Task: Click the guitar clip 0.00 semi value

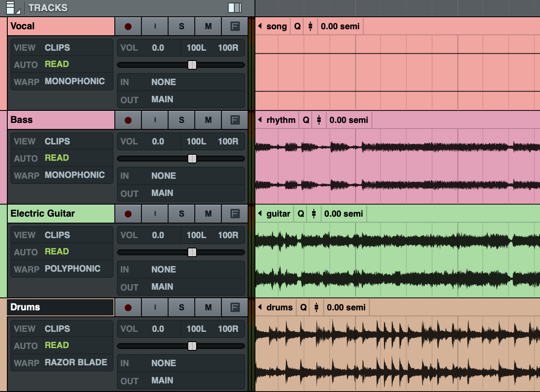Action: 344,214
